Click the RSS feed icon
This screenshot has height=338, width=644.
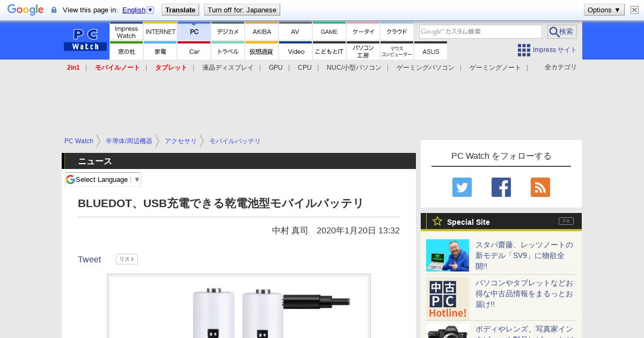point(540,187)
